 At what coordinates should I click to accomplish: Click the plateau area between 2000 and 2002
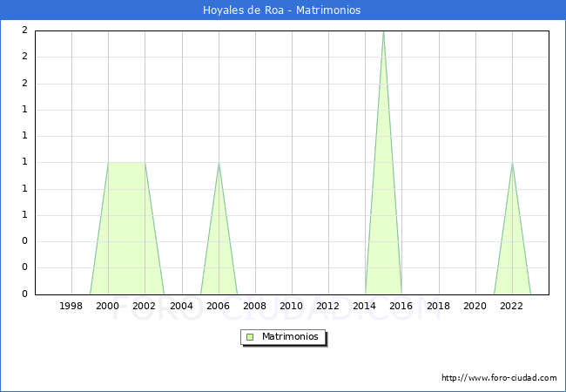click(x=127, y=228)
